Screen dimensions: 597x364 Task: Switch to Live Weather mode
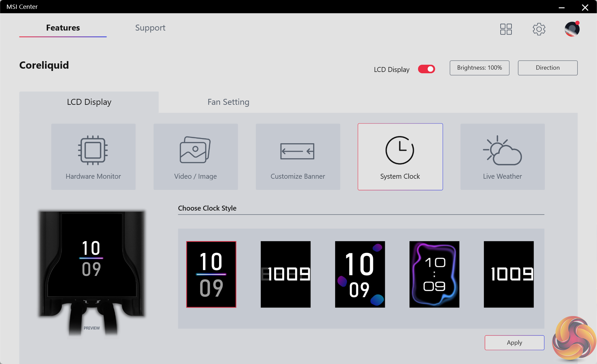coord(503,157)
